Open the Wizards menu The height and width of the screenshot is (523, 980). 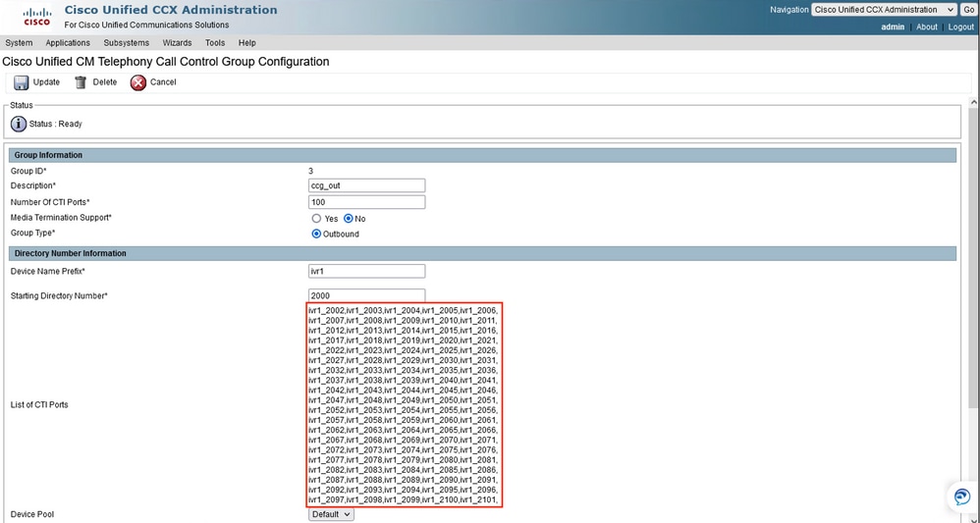177,43
